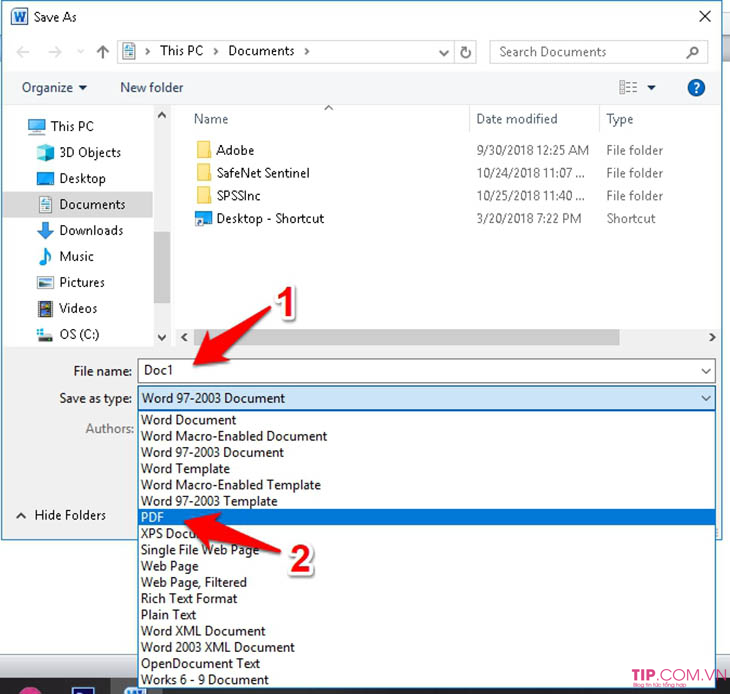Choose Word 97-2003 Template type
Screen dimensions: 730x694
point(427,501)
